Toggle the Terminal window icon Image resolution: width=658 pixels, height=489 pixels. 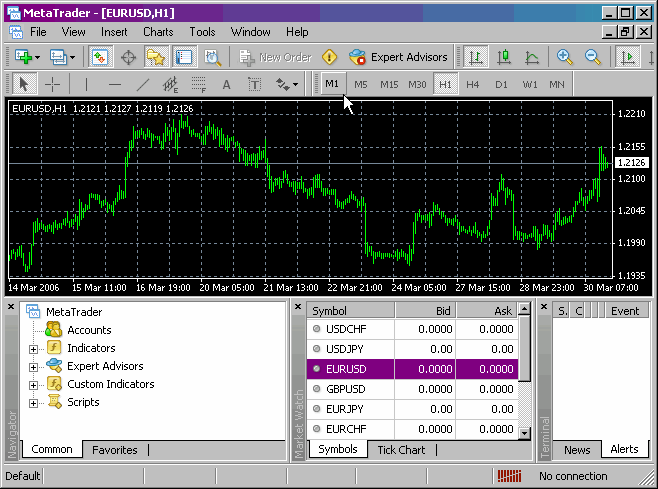[184, 57]
